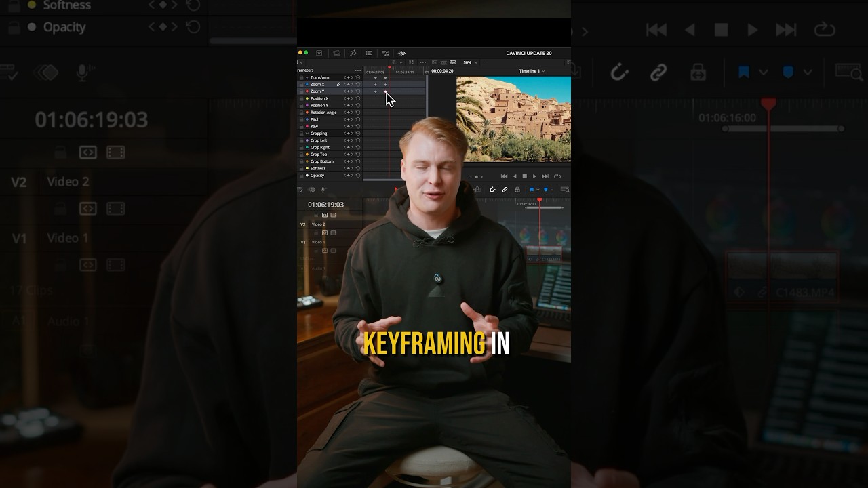Select the second viewer mode icon left of 50%
This screenshot has width=868, height=488.
443,62
